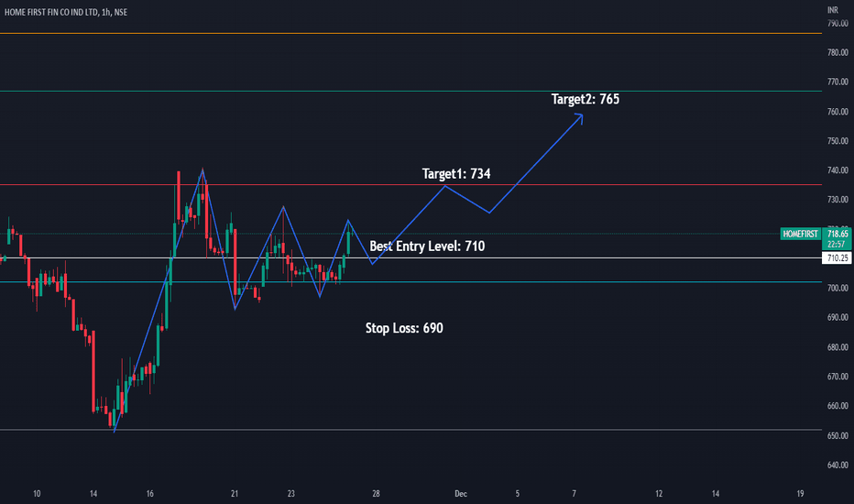This screenshot has width=854, height=504.
Task: Click the 710.25 price line label
Action: 838,258
